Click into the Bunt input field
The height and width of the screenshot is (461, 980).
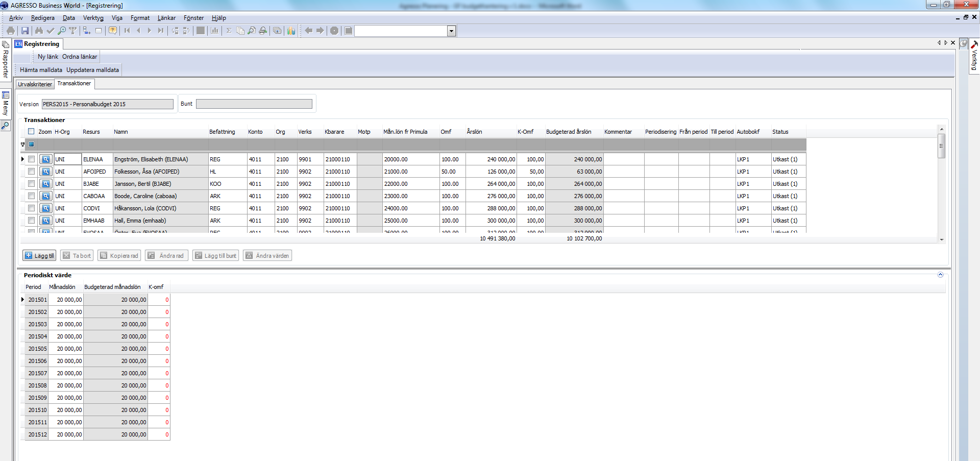point(254,104)
